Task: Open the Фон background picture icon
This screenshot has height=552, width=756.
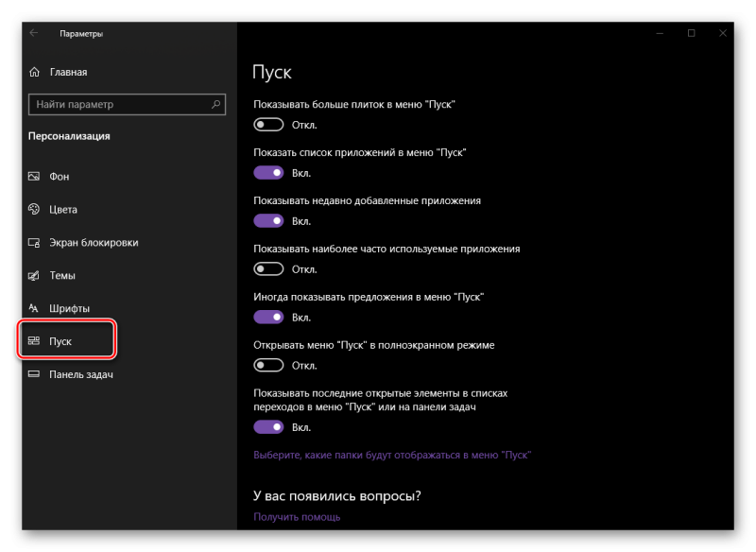Action: tap(34, 177)
